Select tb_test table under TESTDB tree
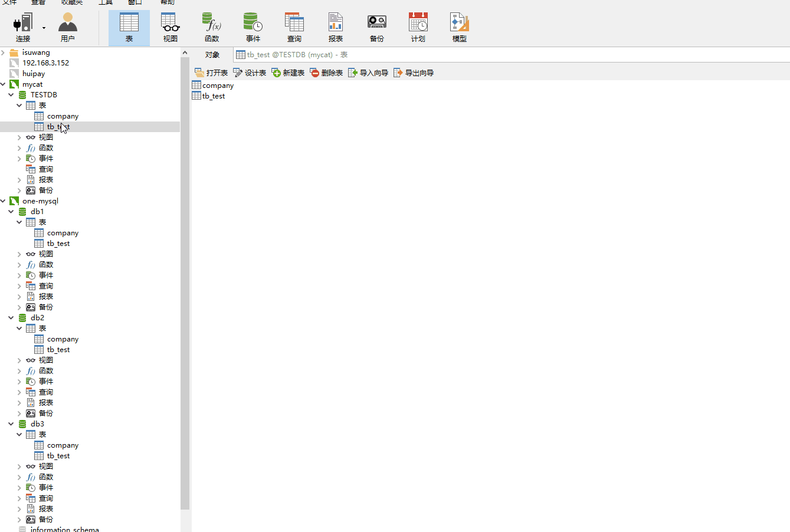Screen dimensions: 790x532 (58, 127)
